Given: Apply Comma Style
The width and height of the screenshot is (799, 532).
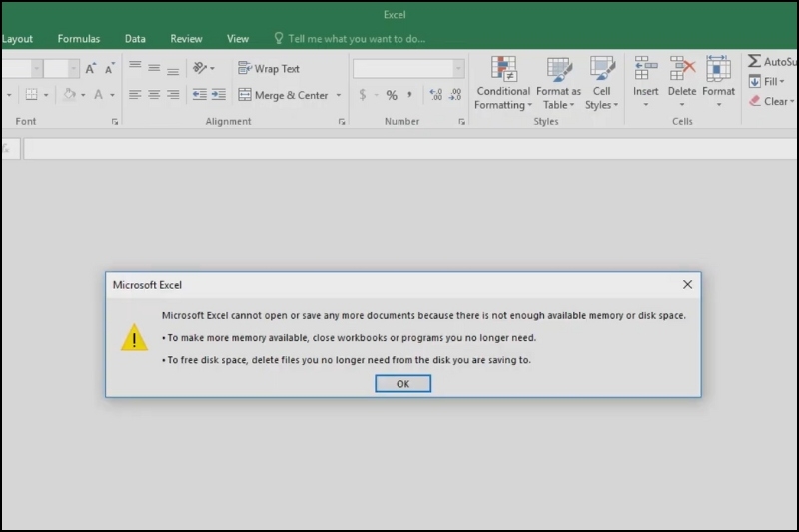Looking at the screenshot, I should (x=409, y=95).
